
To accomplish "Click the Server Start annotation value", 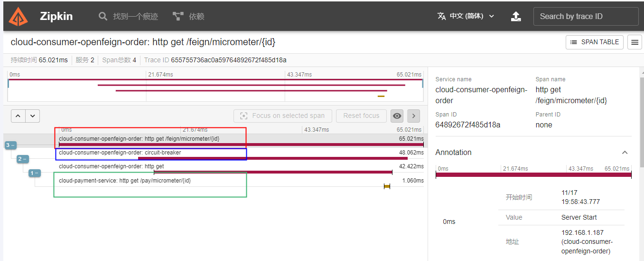I will [x=580, y=217].
